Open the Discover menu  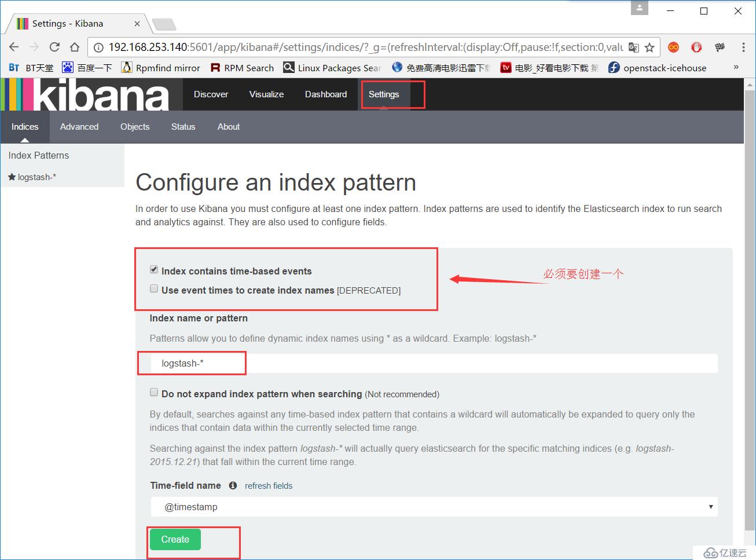(211, 94)
